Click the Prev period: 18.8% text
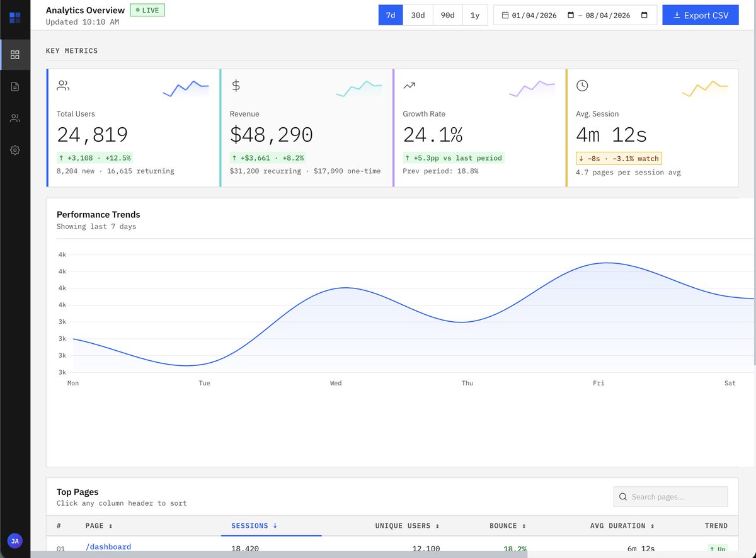Screen dimensions: 756x558 pyautogui.click(x=441, y=171)
